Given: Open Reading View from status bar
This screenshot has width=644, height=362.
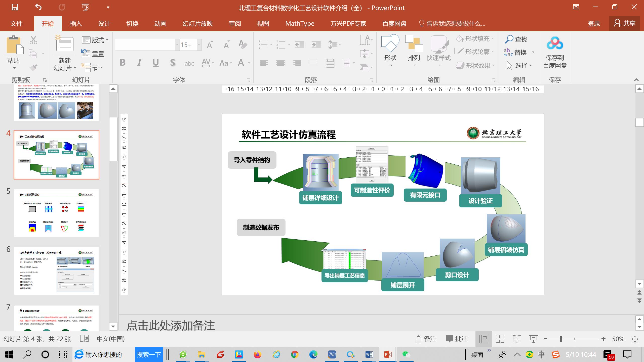Looking at the screenshot, I should [x=516, y=339].
